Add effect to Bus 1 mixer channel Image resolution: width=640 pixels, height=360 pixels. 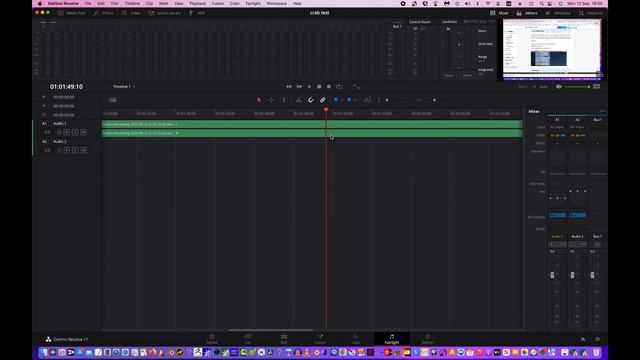pyautogui.click(x=598, y=143)
